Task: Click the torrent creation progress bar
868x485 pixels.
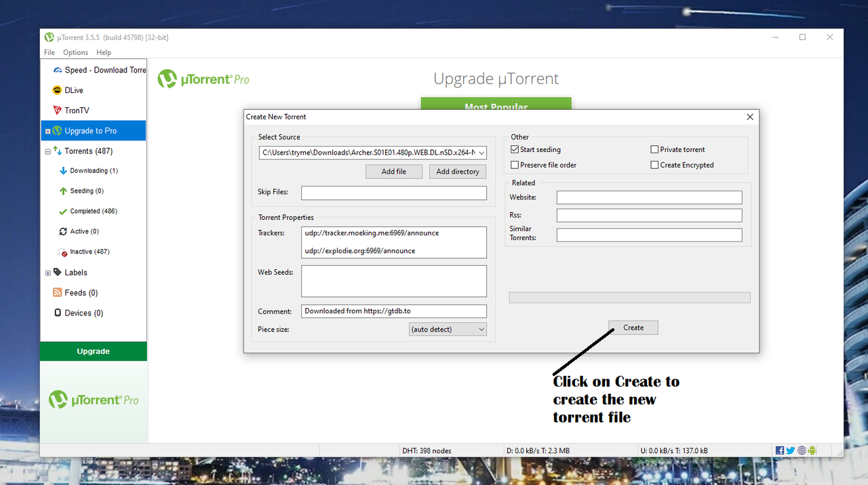Action: click(x=630, y=298)
